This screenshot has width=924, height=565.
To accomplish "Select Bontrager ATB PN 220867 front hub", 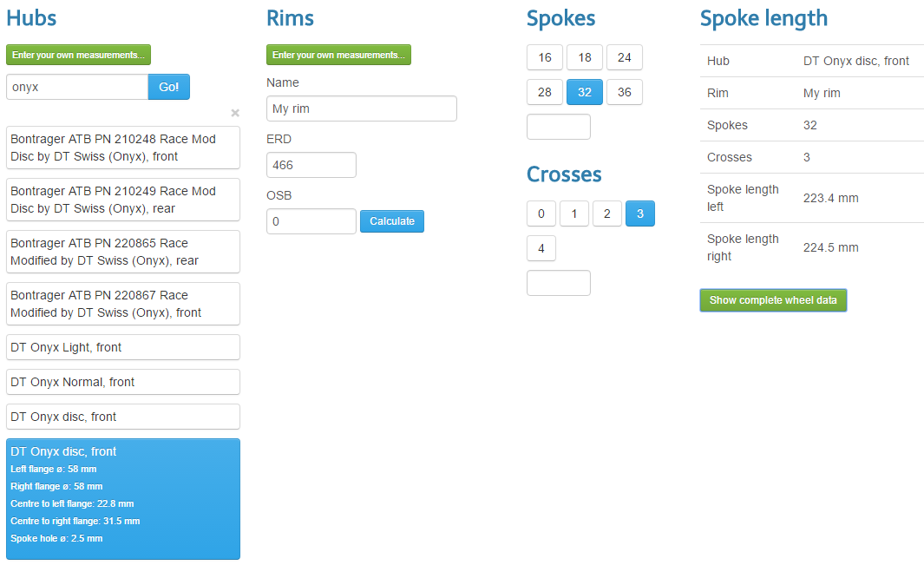I will (x=123, y=304).
